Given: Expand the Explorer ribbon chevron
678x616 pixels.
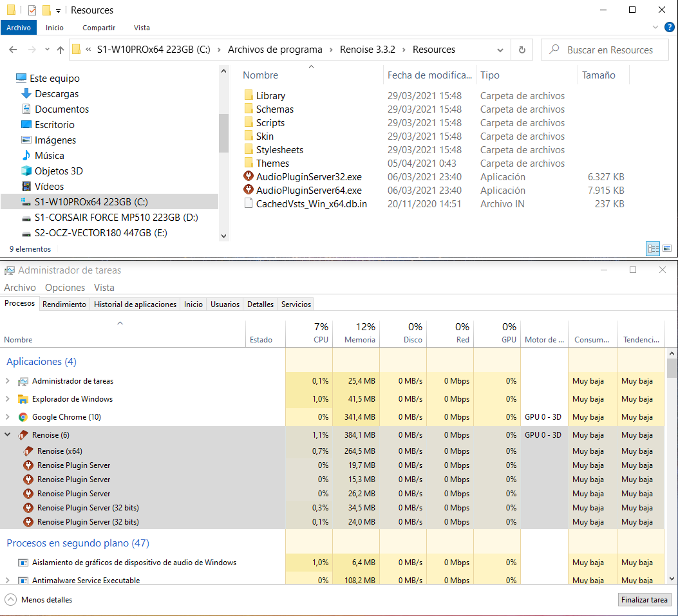Looking at the screenshot, I should point(655,27).
